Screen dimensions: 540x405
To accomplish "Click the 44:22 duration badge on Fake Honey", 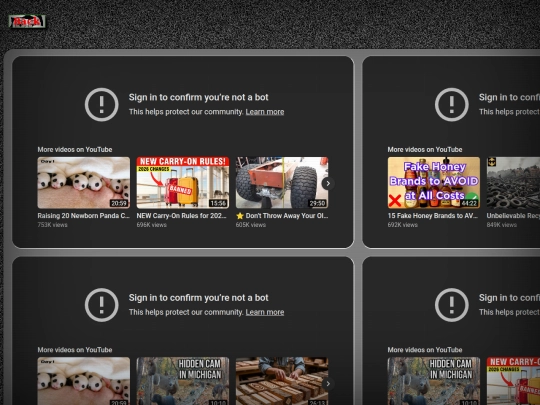I will pyautogui.click(x=469, y=203).
